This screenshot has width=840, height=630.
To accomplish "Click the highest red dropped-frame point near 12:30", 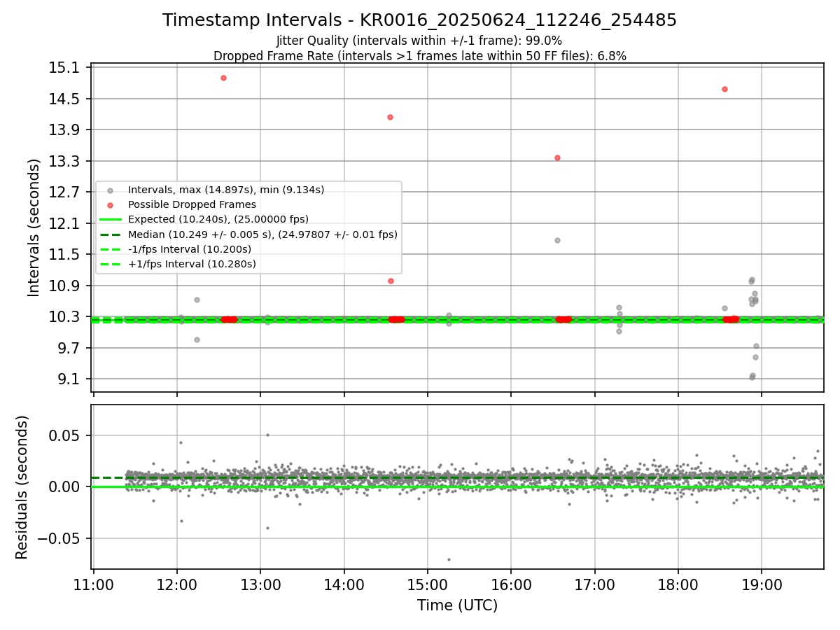I will (223, 78).
